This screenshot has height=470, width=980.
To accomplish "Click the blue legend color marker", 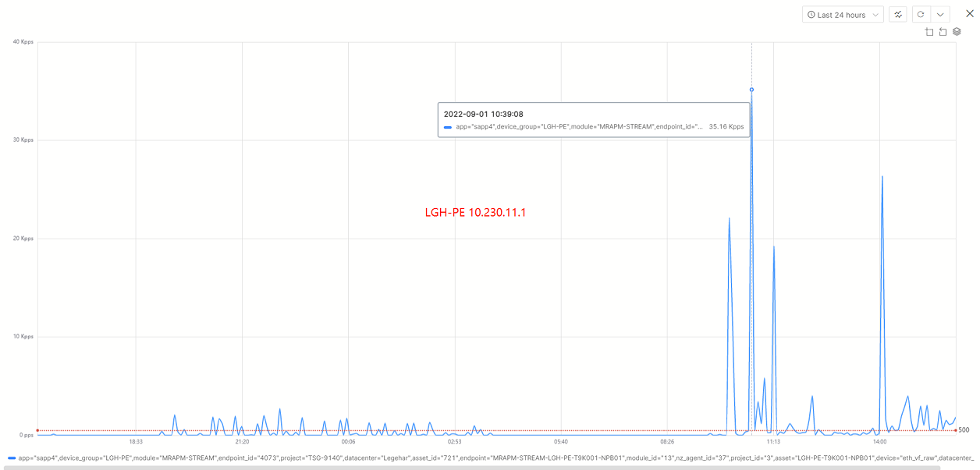I will 11,458.
